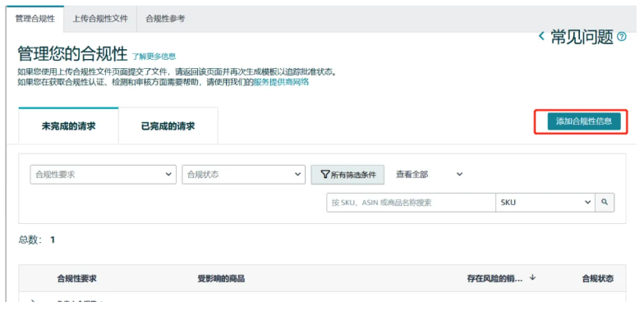Open the 合规状态 dropdown
Viewport: 644px width, 311px height.
click(x=243, y=174)
